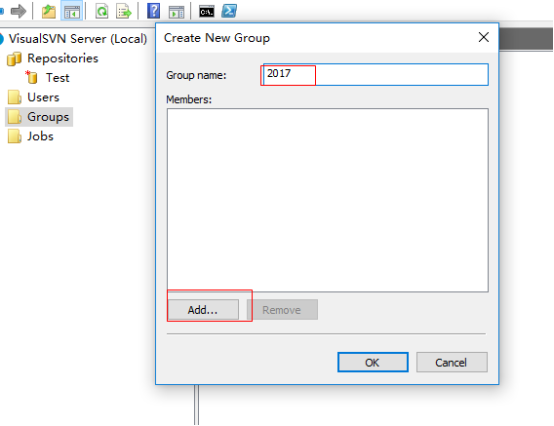This screenshot has width=554, height=426.
Task: Open help via the question mark icon
Action: [153, 11]
